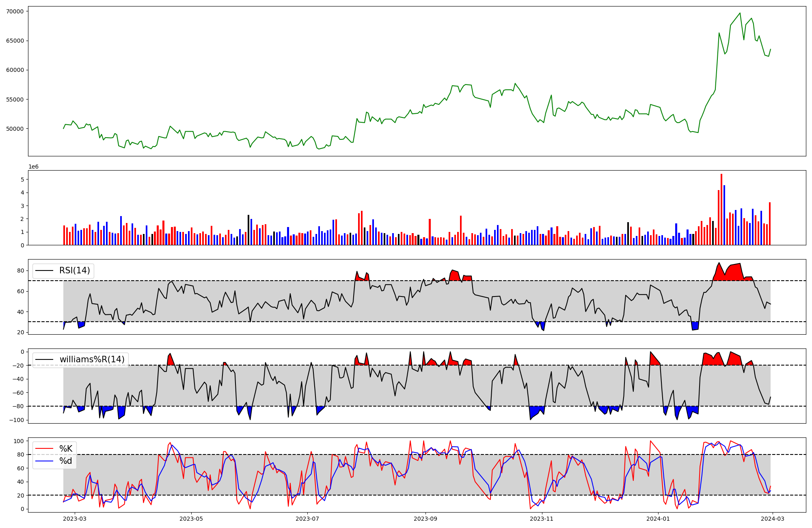Click the 50000 price axis tick label

15,129
